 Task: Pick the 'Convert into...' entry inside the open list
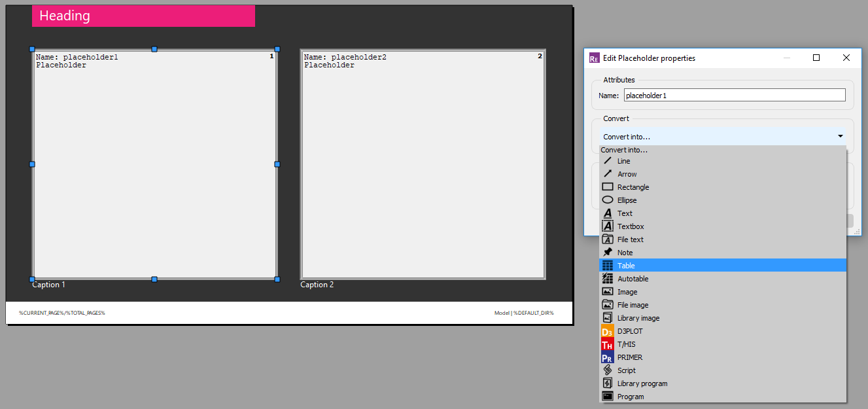[x=723, y=150]
